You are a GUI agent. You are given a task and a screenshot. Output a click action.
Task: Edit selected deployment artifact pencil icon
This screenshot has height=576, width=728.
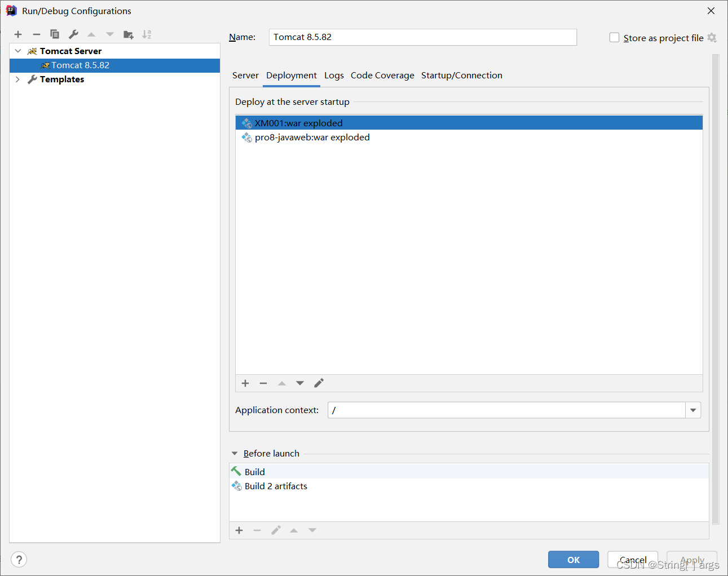pos(319,383)
